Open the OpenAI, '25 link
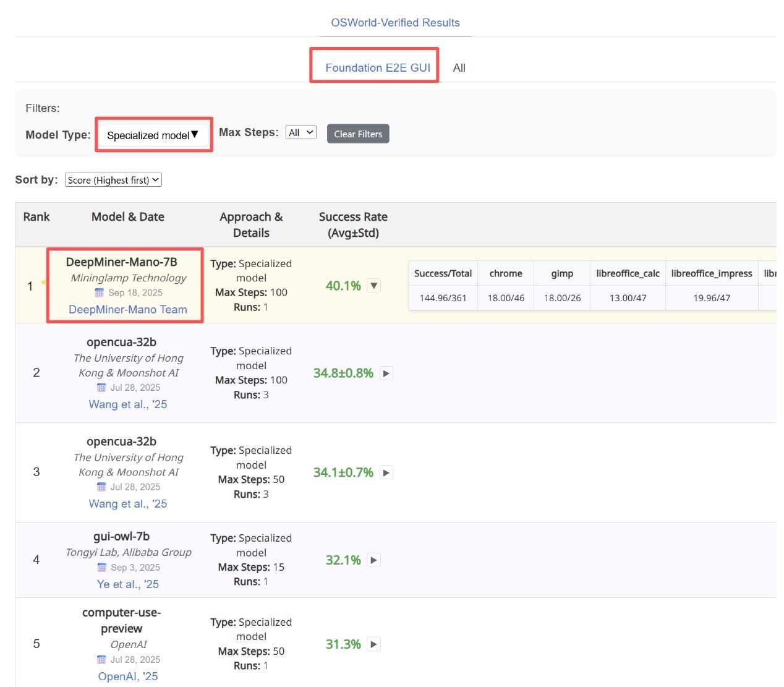The image size is (784, 687). click(128, 676)
